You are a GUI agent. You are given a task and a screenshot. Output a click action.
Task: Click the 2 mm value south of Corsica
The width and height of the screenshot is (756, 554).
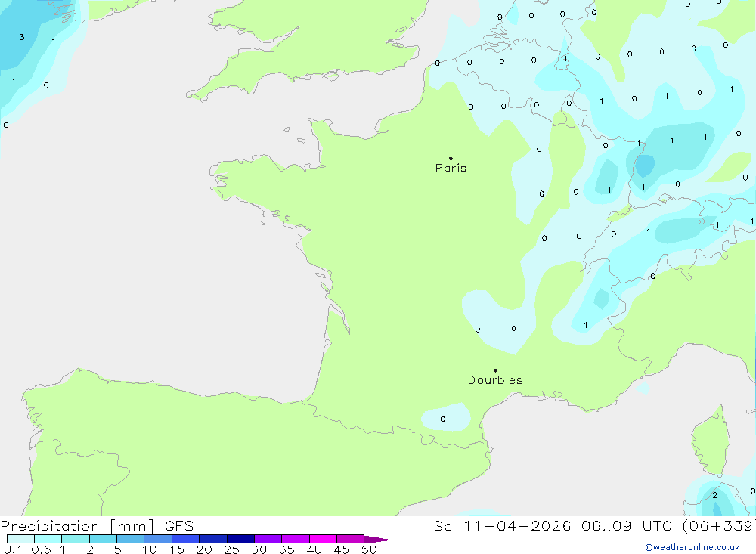pos(714,495)
